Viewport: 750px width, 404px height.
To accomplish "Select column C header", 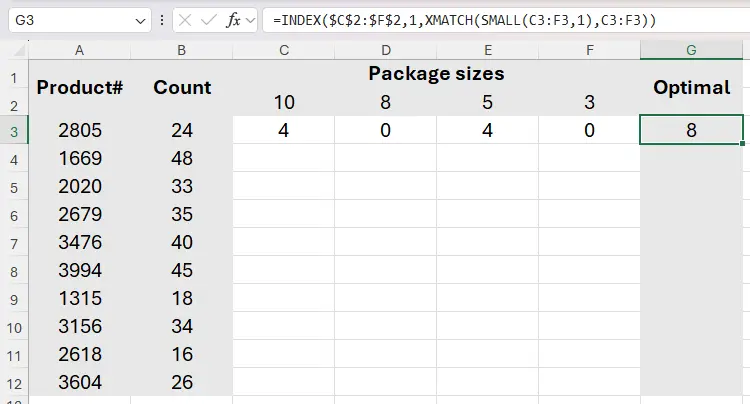I will point(284,50).
